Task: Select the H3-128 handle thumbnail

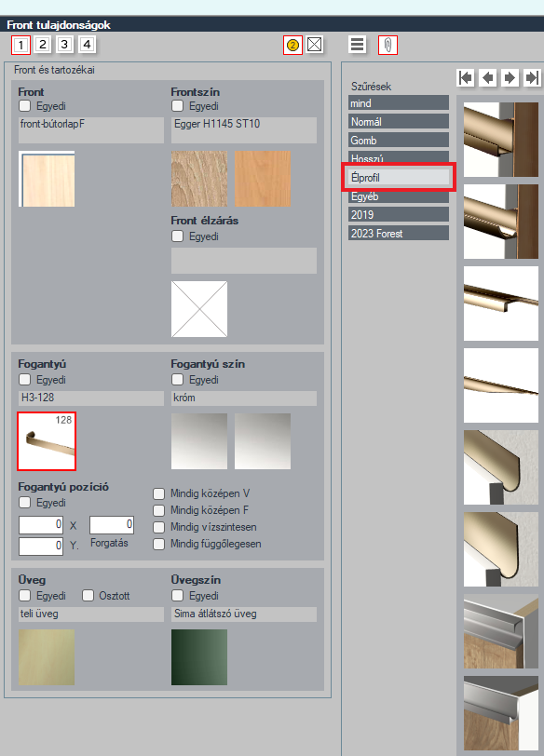Action: pos(47,441)
